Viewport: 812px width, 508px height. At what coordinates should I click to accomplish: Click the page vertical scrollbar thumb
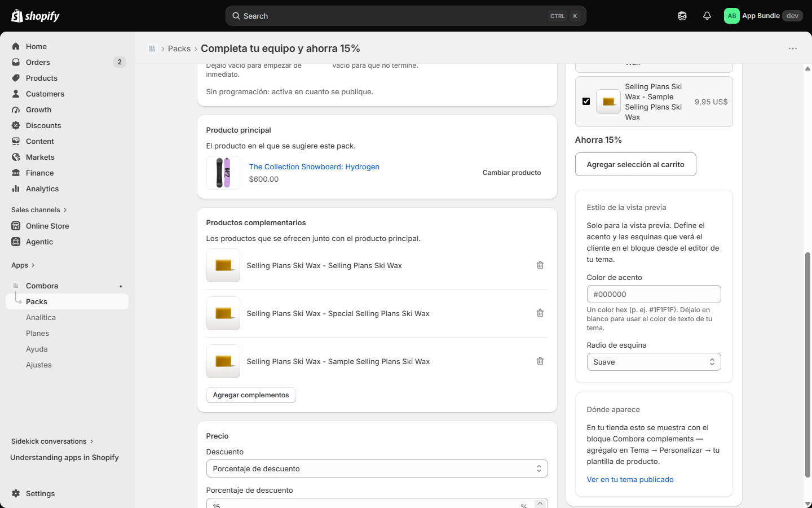click(x=807, y=365)
